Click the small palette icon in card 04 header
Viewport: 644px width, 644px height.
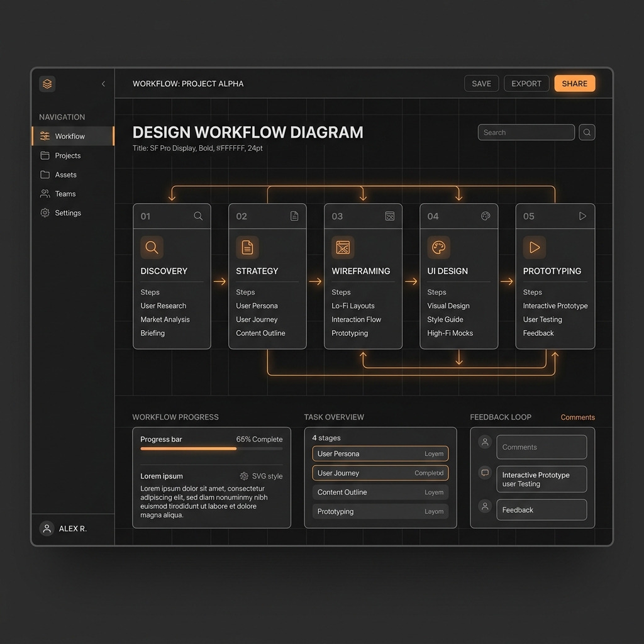coord(486,216)
